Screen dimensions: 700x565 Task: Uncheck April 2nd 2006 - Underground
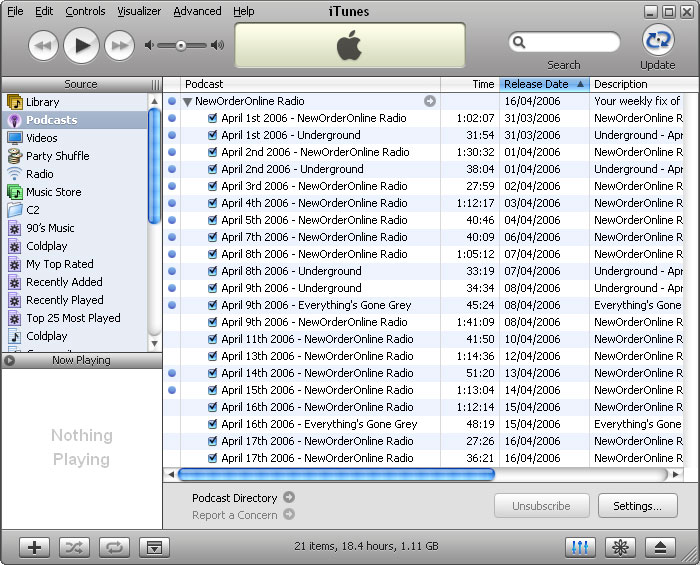(212, 169)
